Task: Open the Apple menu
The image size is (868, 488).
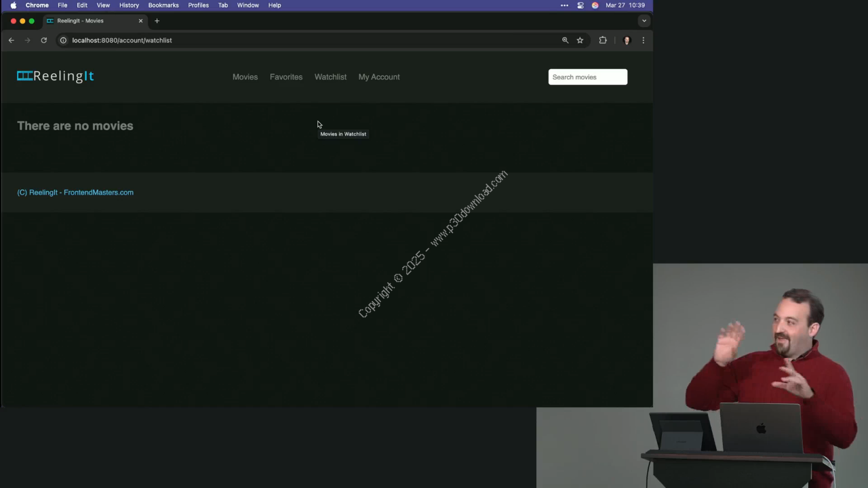Action: [x=13, y=5]
